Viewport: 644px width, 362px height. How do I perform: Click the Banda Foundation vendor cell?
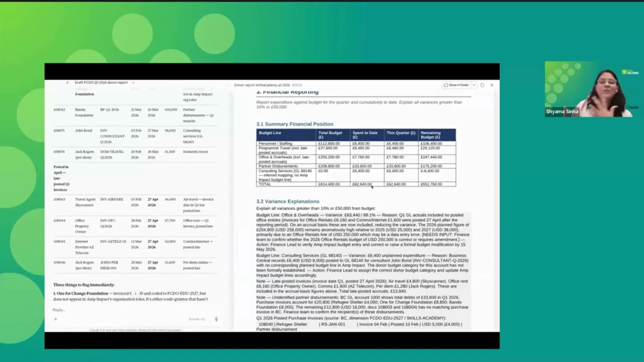pyautogui.click(x=85, y=112)
